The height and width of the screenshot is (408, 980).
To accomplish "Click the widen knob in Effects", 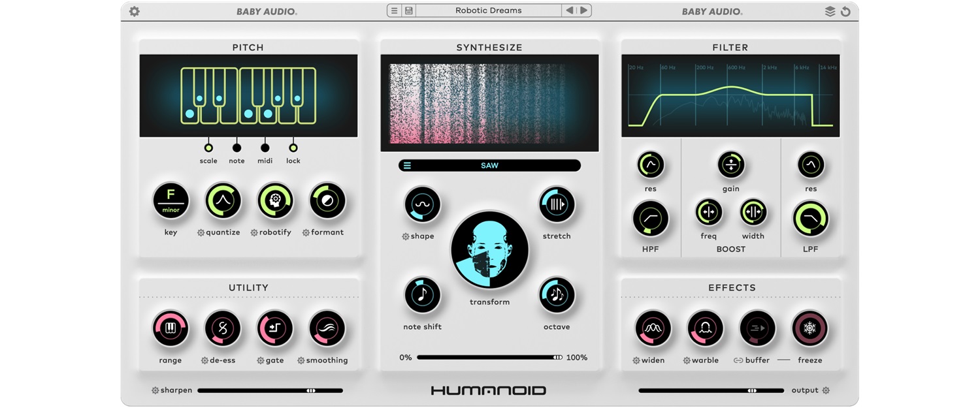I will point(653,328).
